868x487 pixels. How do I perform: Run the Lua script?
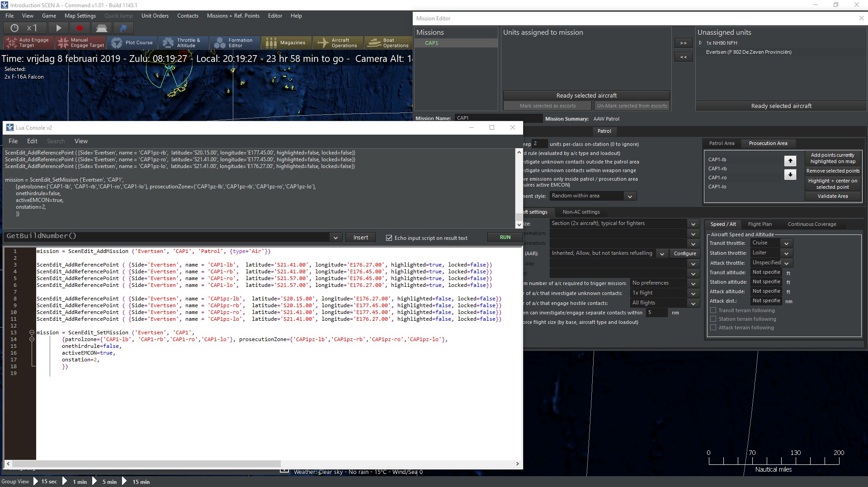[505, 237]
